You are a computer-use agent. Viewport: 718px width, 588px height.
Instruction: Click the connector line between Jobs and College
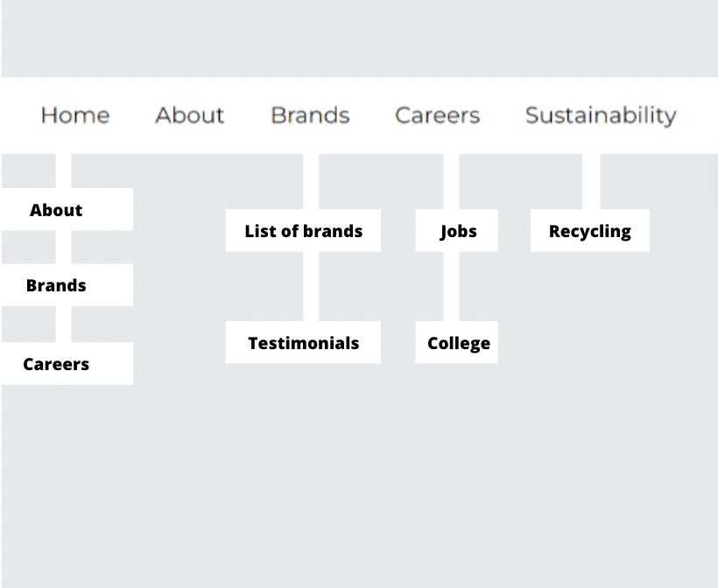point(451,286)
